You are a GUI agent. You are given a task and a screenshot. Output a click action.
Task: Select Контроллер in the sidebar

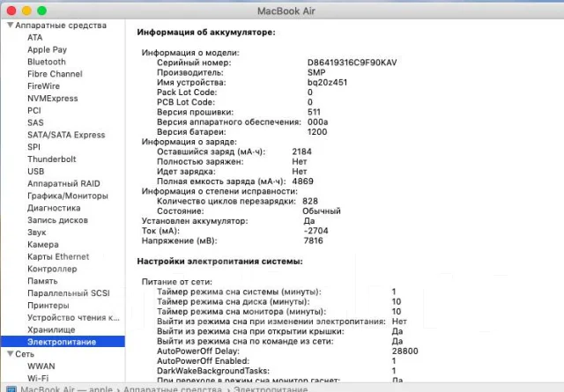click(52, 269)
